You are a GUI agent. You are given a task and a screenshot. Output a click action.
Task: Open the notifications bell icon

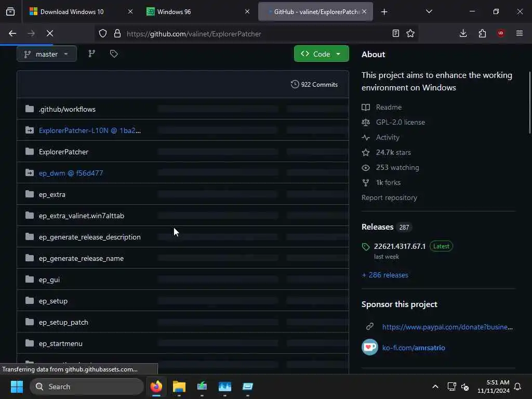pyautogui.click(x=518, y=387)
